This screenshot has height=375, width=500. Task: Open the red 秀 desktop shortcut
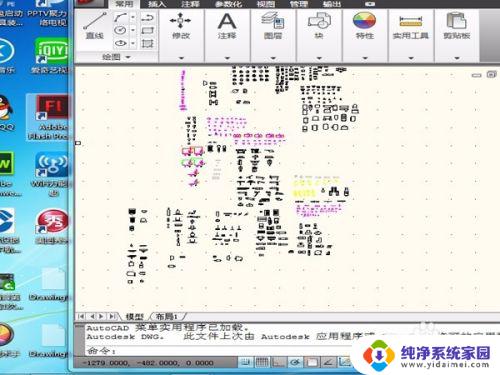point(52,226)
